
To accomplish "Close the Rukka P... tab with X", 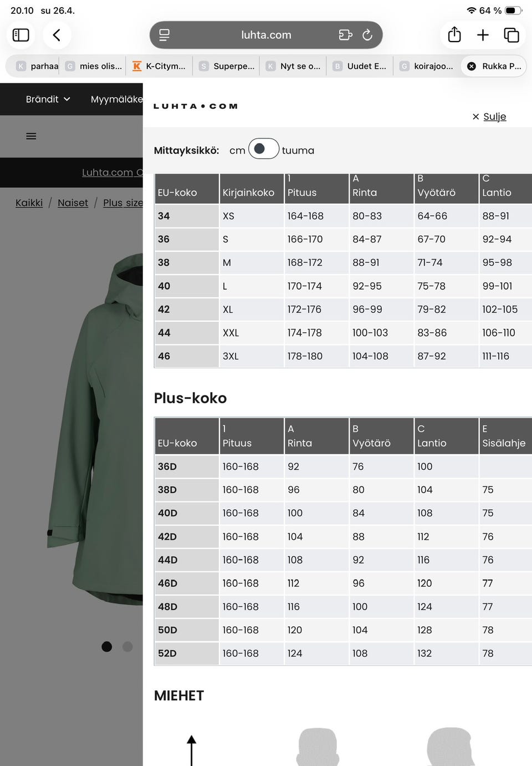I will (x=472, y=66).
